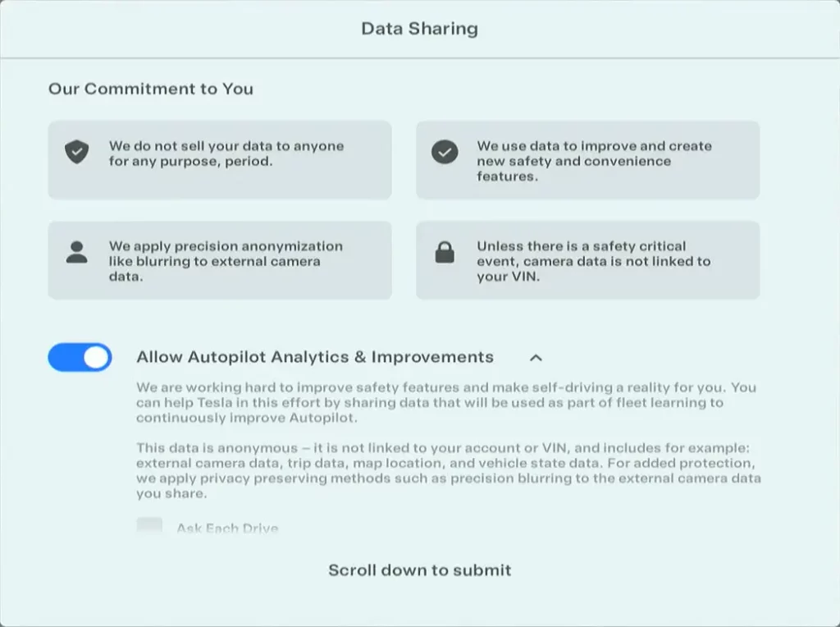This screenshot has width=840, height=627.
Task: Click the 'This data is anonymous' paragraph
Action: pyautogui.click(x=448, y=470)
